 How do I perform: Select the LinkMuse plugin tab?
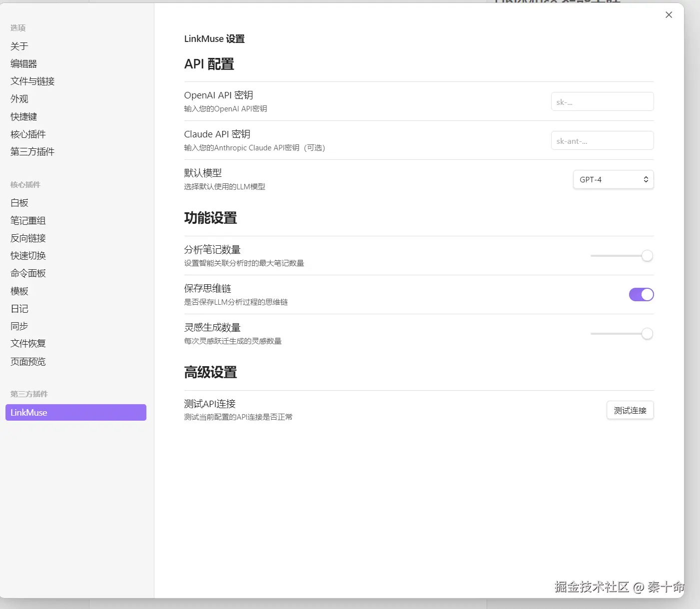(76, 413)
